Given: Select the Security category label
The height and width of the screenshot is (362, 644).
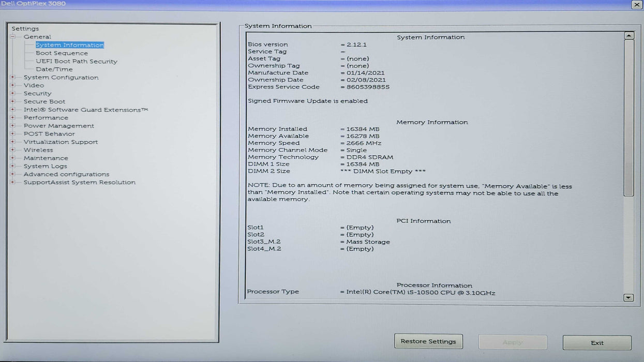Looking at the screenshot, I should (37, 94).
